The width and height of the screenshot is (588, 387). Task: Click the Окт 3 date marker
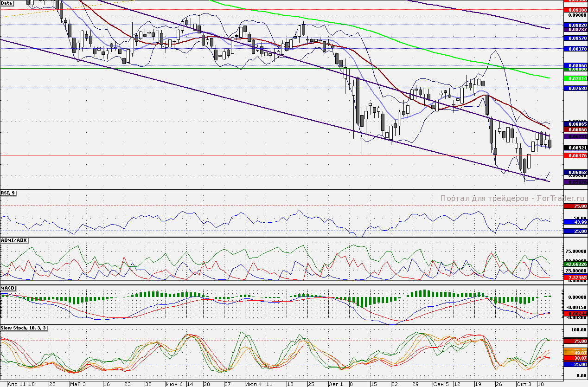(524, 384)
